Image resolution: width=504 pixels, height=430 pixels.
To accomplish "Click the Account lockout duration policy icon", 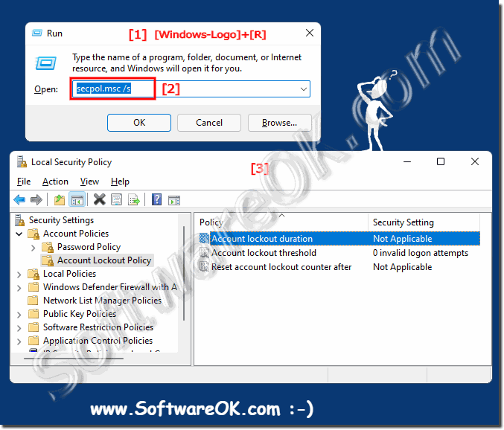I will 204,238.
